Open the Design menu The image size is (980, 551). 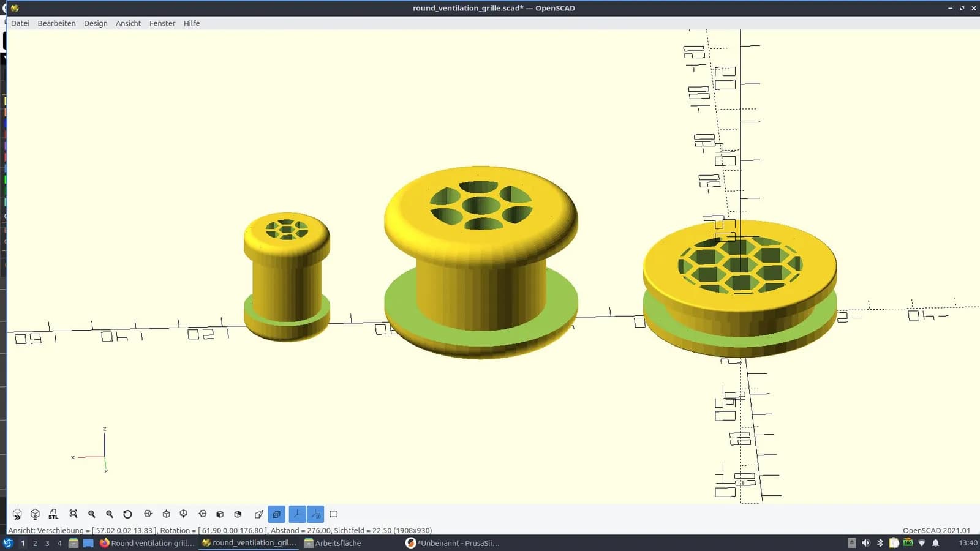point(96,23)
